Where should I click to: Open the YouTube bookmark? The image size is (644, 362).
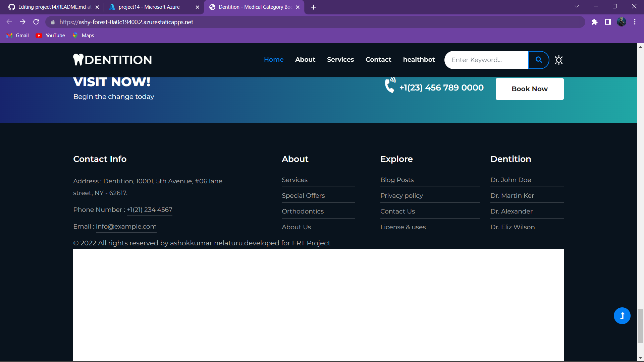point(51,36)
